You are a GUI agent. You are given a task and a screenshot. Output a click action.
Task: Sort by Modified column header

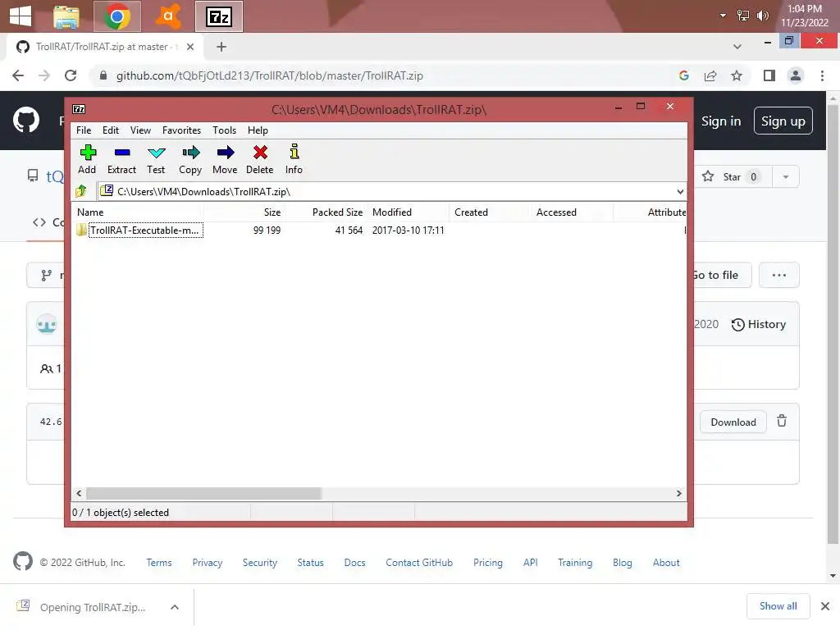[x=407, y=212]
